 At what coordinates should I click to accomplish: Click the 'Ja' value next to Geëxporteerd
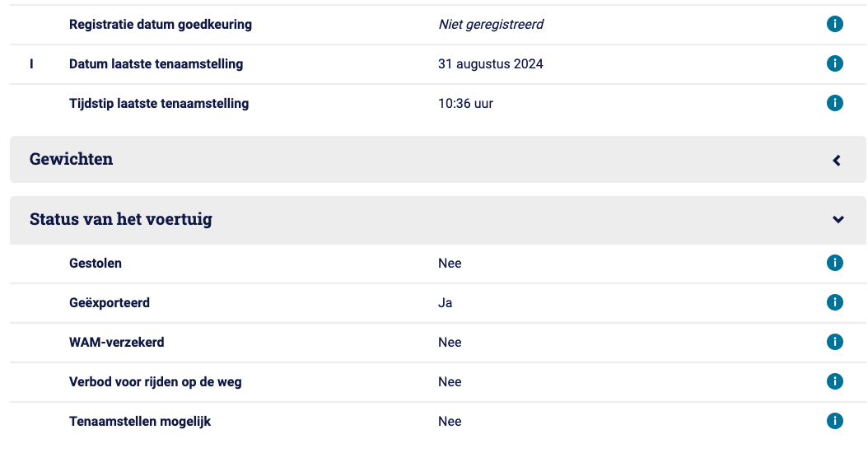(445, 303)
